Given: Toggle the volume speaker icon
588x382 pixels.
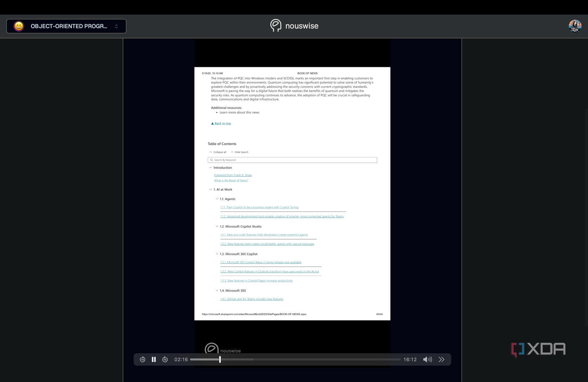Looking at the screenshot, I should [x=427, y=360].
